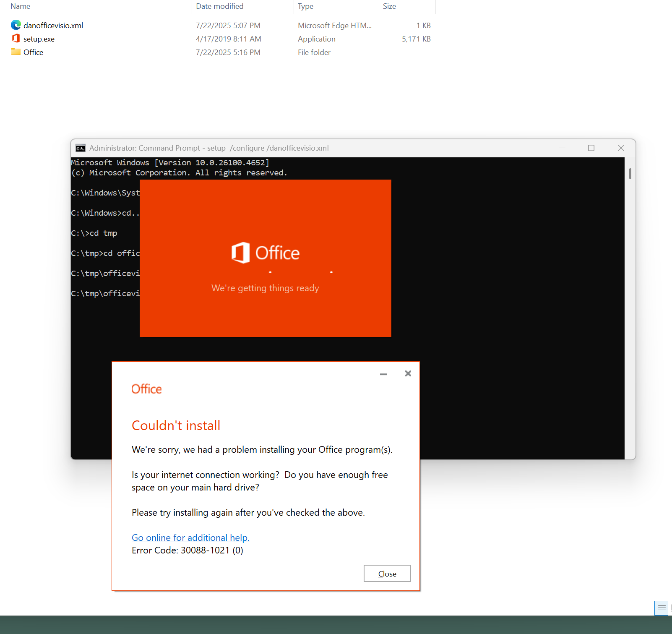Click the Command Prompt window title text
Screen dimensions: 672x634
coord(209,148)
